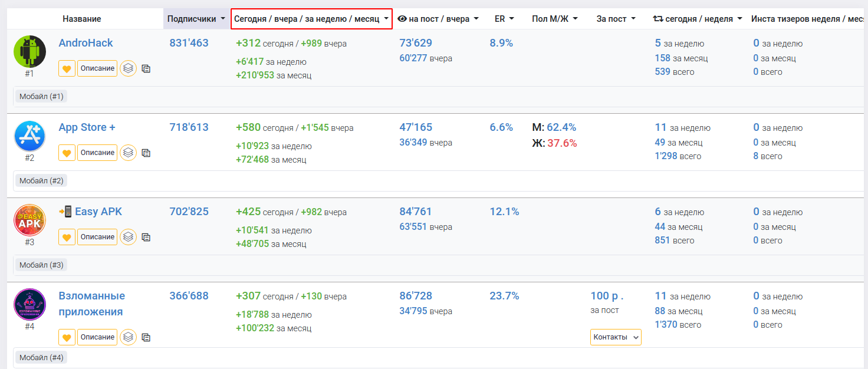Click the heart icon in Easy APK row
Viewport: 868px width, 369px height.
(x=67, y=237)
